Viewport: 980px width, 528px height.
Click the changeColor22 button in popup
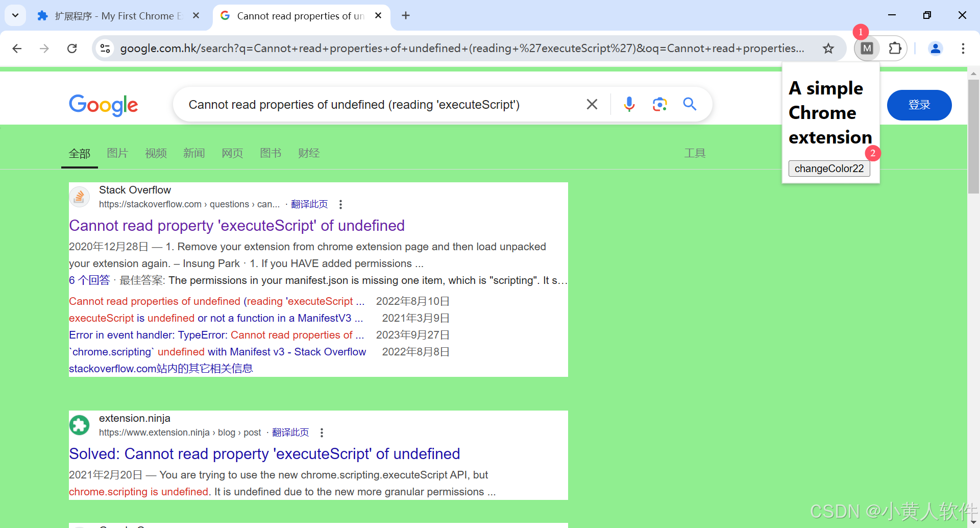(x=829, y=169)
